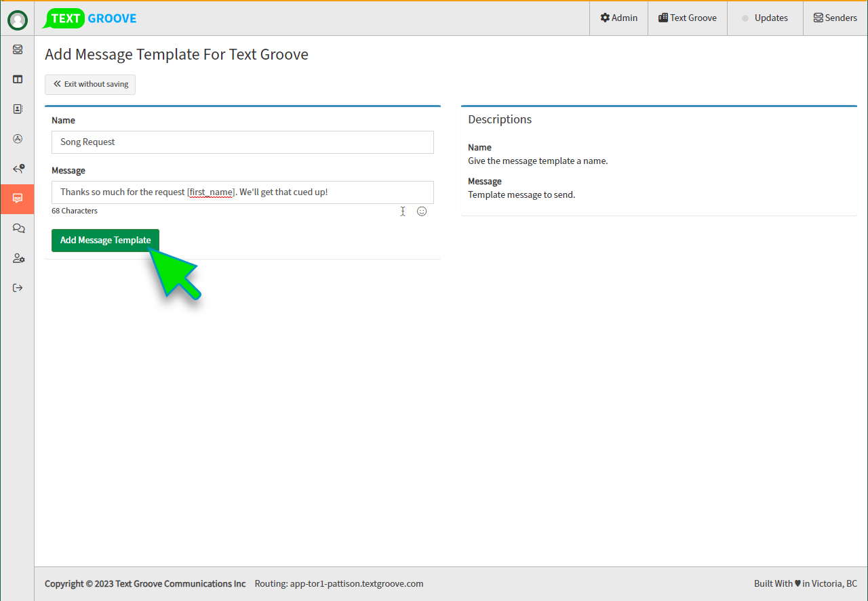Click the 'Descriptions' panel heading
The image size is (868, 601).
(x=500, y=119)
